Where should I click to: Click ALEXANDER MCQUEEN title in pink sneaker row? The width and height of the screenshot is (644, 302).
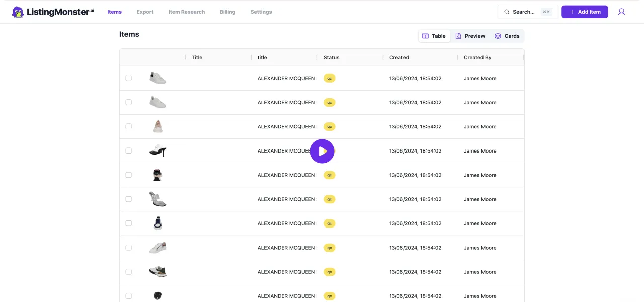point(287,126)
